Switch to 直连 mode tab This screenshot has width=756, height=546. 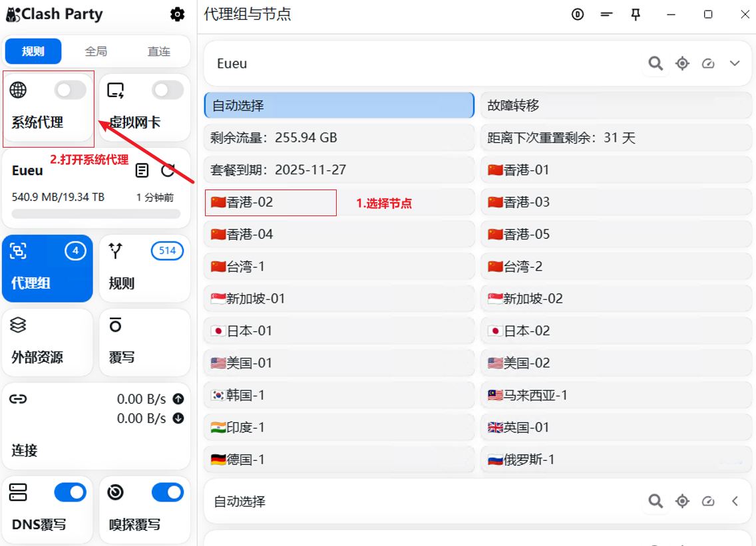tap(159, 51)
